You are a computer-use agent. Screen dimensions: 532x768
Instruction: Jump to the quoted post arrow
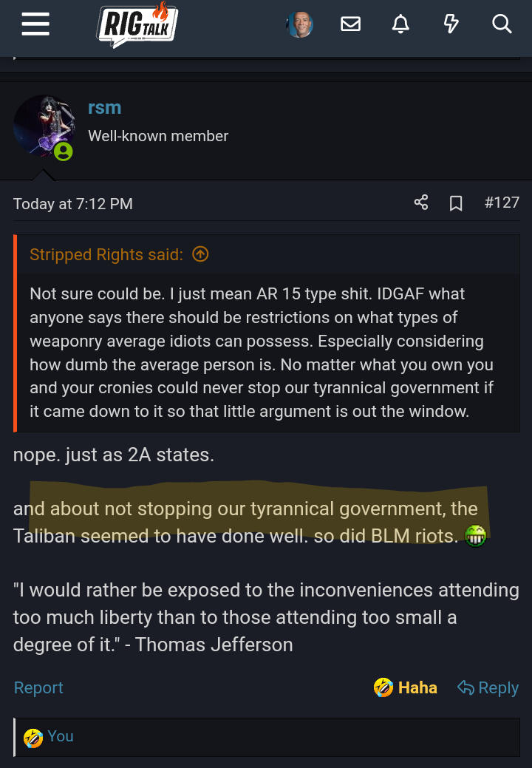click(x=200, y=254)
